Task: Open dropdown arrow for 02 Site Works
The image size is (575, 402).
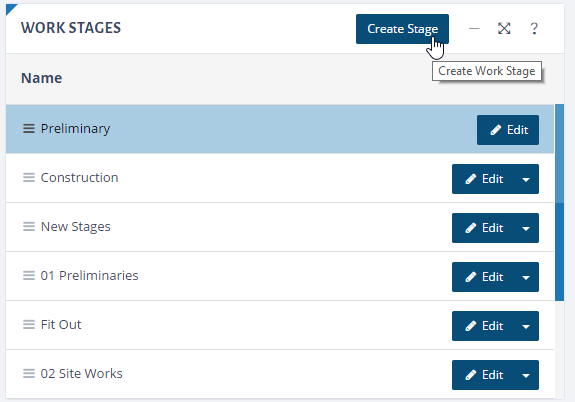Action: 526,375
